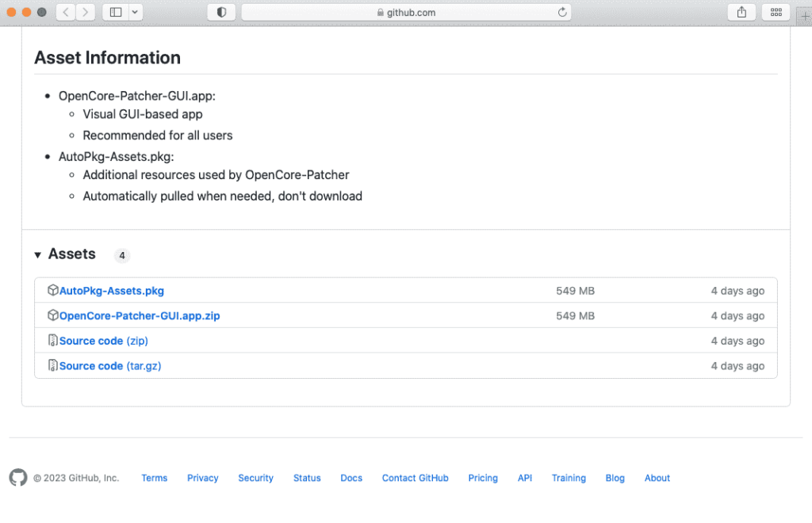This screenshot has height=523, width=812.
Task: Download AutoPkg-Assets.pkg
Action: [x=111, y=291]
